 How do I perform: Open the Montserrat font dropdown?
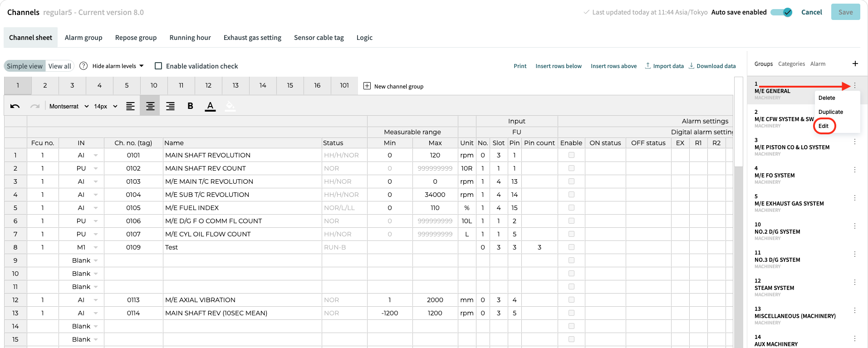(69, 106)
